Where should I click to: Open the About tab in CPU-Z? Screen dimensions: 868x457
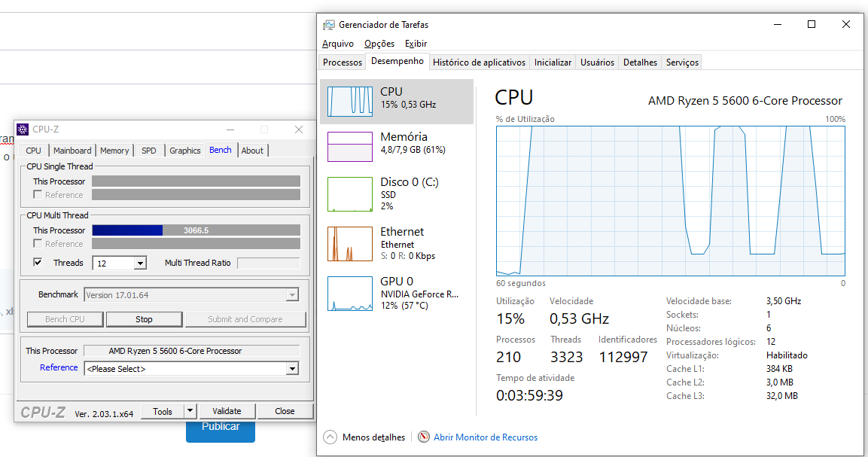[x=252, y=151]
